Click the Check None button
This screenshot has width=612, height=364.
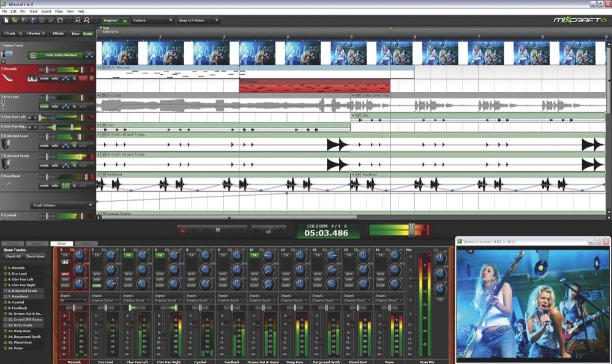[35, 256]
